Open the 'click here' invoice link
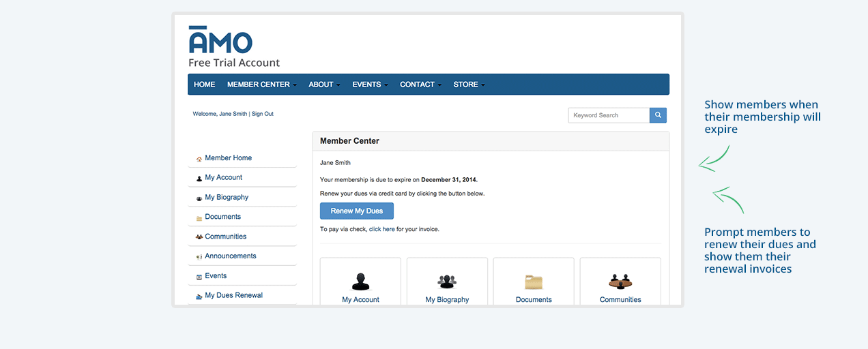 pos(382,230)
